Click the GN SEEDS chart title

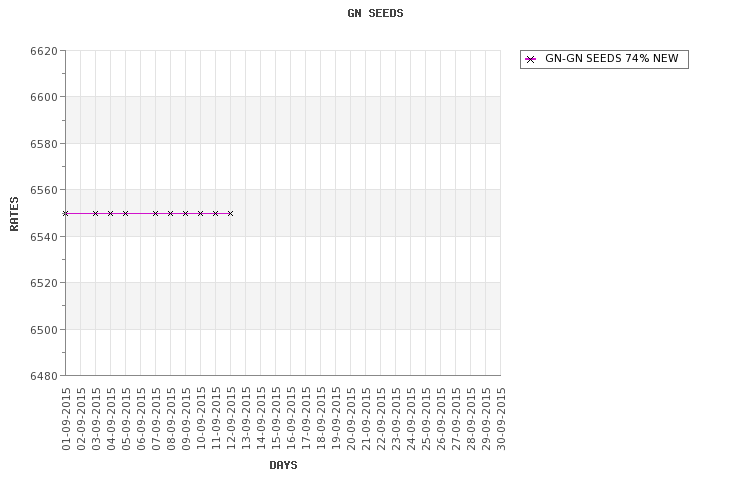click(375, 13)
